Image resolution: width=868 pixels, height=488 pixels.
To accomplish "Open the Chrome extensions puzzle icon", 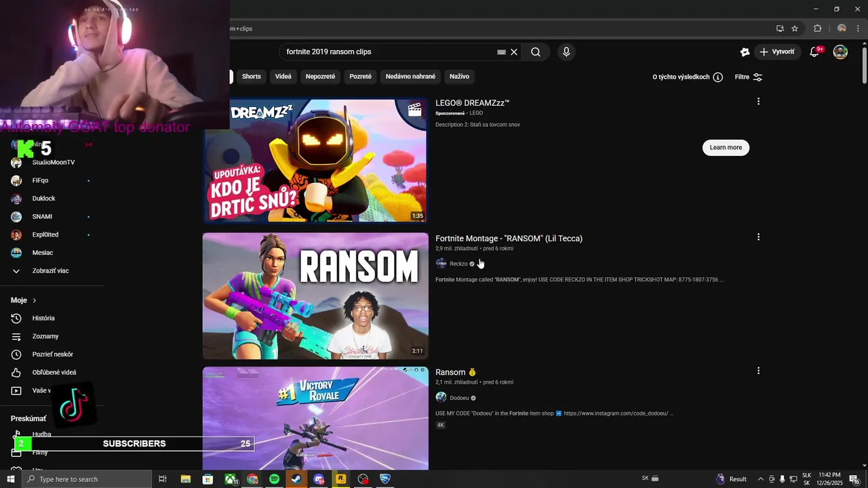I will coord(817,28).
